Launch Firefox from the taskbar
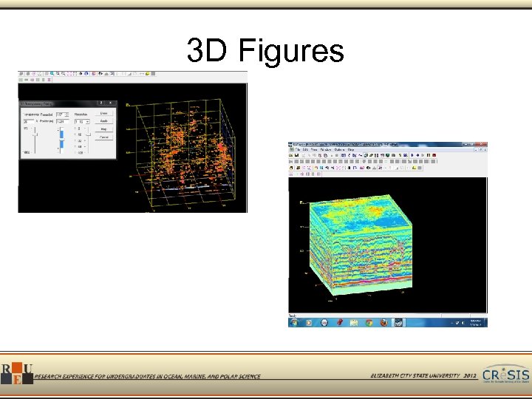This screenshot has height=399, width=532. (383, 323)
